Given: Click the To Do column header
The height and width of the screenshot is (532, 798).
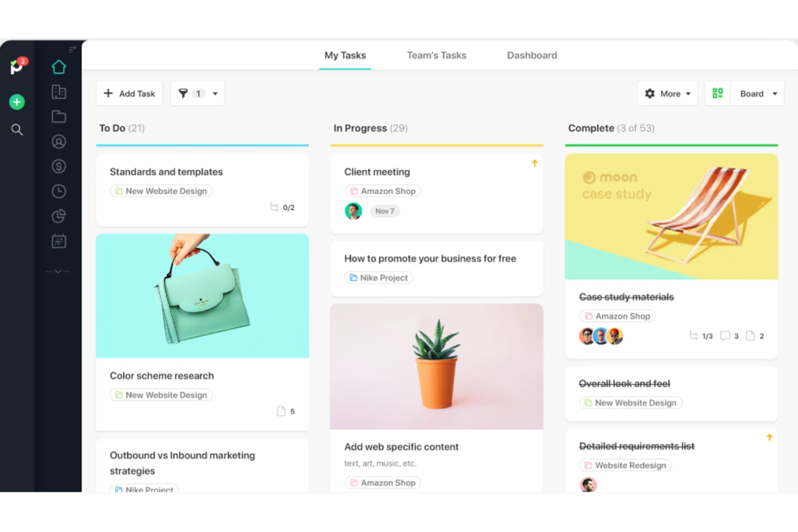Looking at the screenshot, I should [x=122, y=128].
